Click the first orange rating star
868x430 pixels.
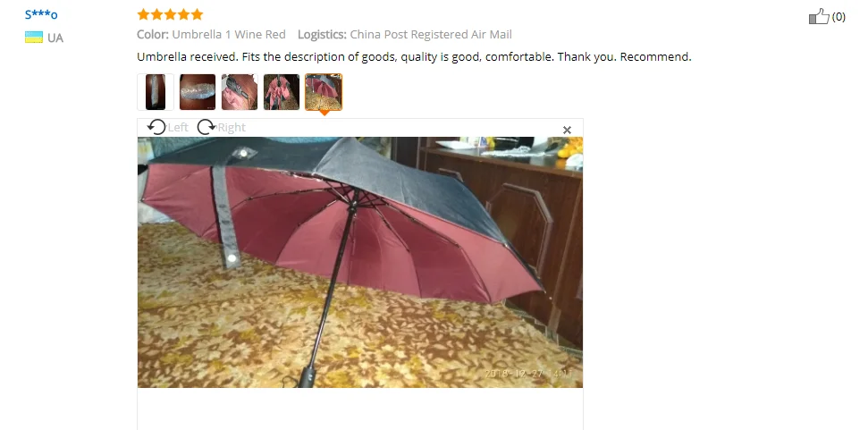(143, 14)
